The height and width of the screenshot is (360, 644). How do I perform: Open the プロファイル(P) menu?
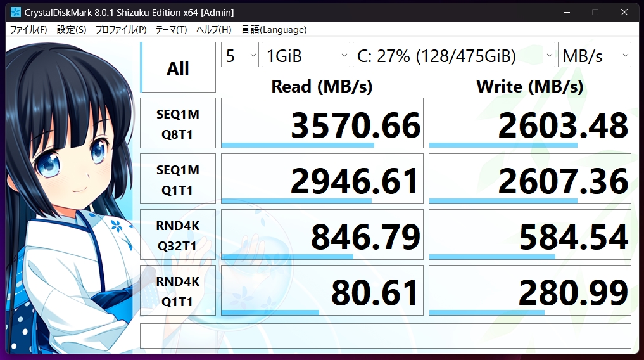click(121, 30)
